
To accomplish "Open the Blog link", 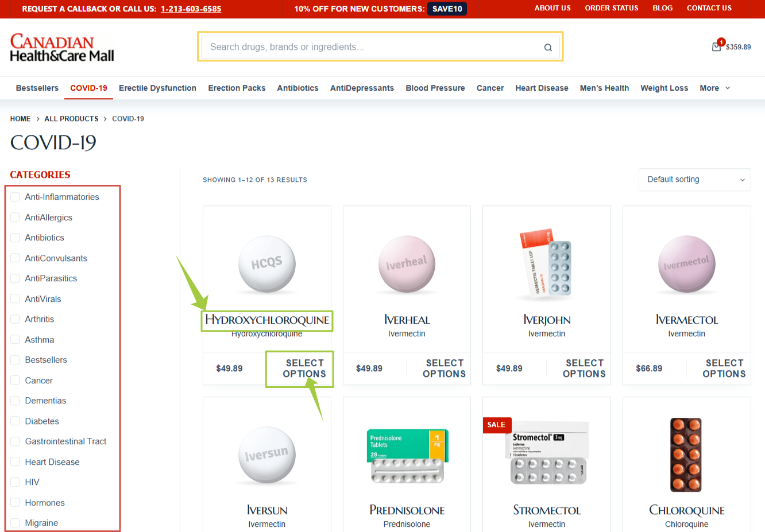I will tap(662, 8).
